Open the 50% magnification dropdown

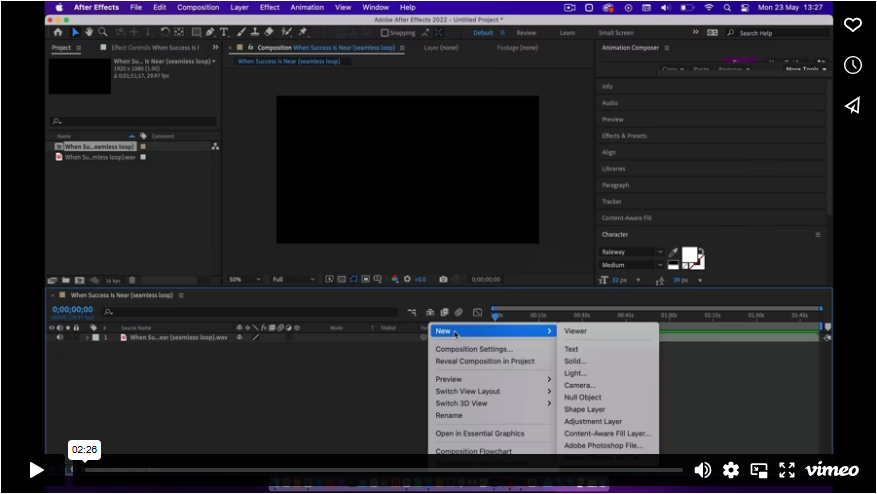(244, 279)
